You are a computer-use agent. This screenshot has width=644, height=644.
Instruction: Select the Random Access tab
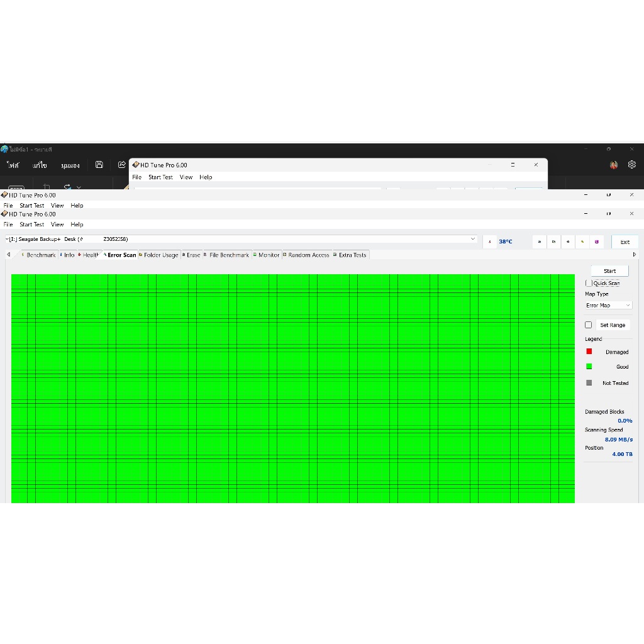308,255
